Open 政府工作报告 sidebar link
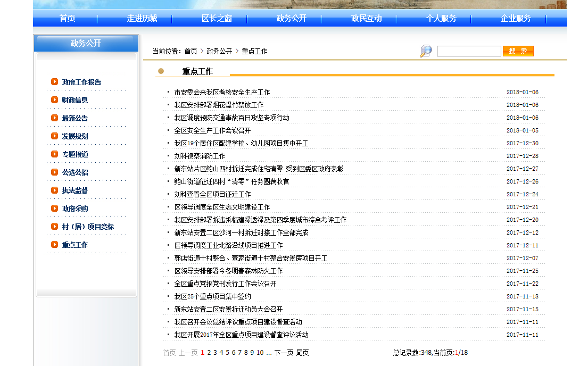This screenshot has width=588, height=366. coord(82,82)
